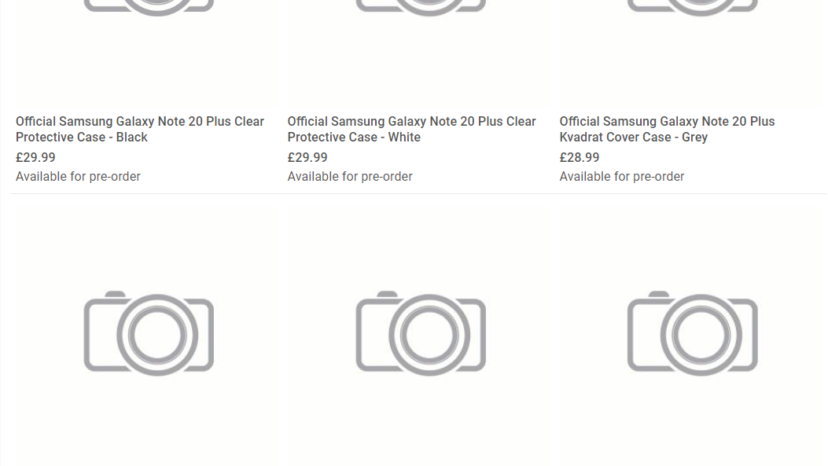The image size is (828, 466).
Task: Open Clear Protective Case - Black product link
Action: [x=140, y=129]
